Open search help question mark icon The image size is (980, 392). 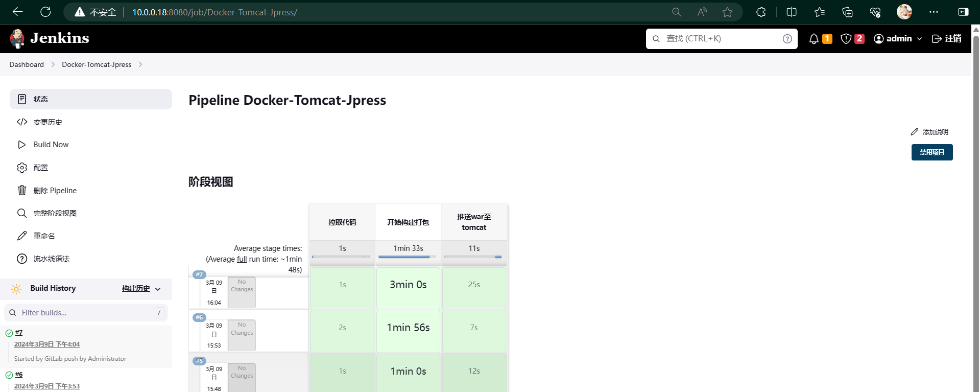787,39
